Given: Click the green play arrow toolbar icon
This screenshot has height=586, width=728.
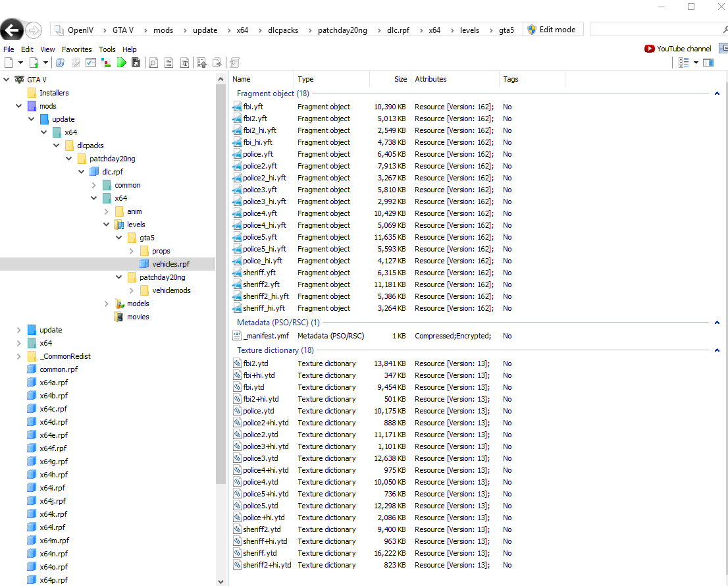Looking at the screenshot, I should (122, 63).
